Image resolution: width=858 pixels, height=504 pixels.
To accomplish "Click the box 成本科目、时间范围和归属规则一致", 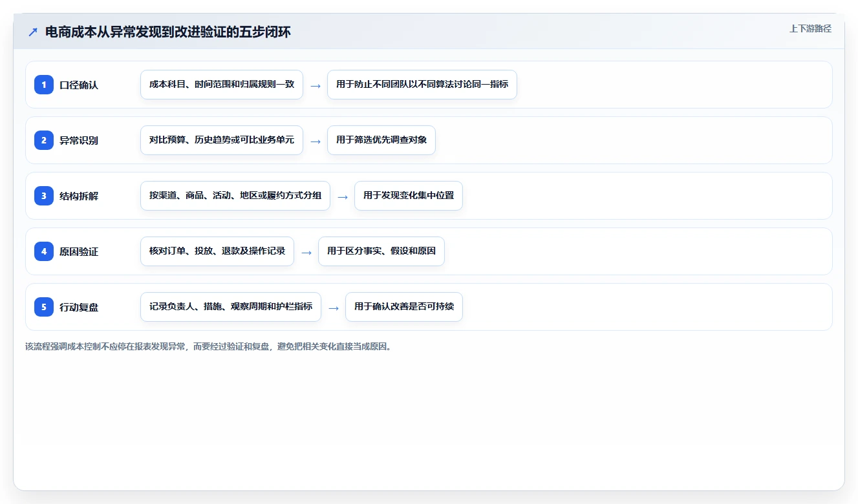I will coord(222,85).
